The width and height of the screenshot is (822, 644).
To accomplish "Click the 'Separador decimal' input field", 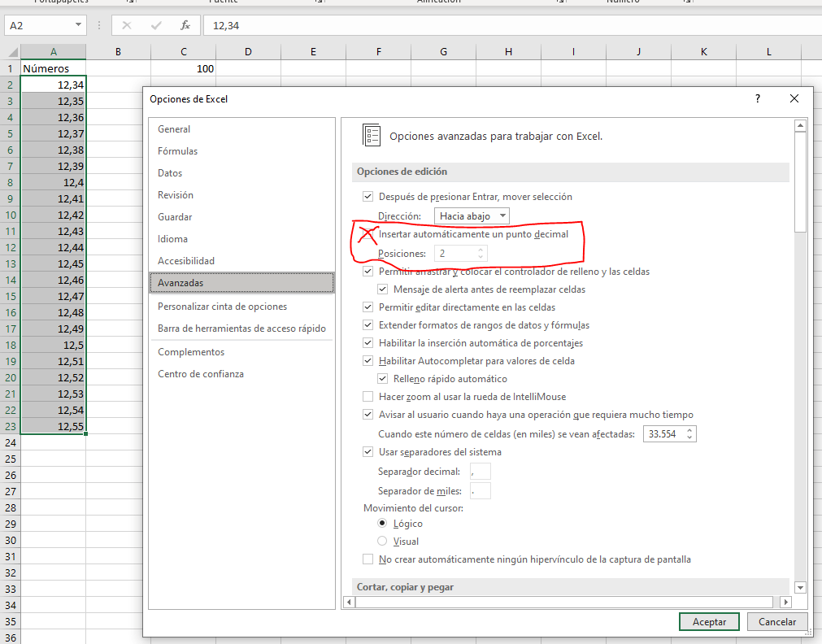I will (481, 472).
